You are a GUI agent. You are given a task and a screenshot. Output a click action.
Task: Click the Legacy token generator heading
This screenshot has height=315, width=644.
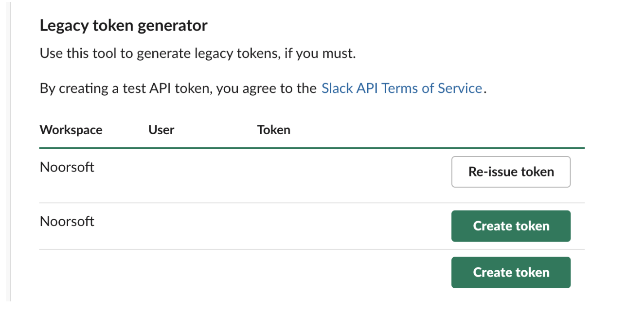[124, 25]
